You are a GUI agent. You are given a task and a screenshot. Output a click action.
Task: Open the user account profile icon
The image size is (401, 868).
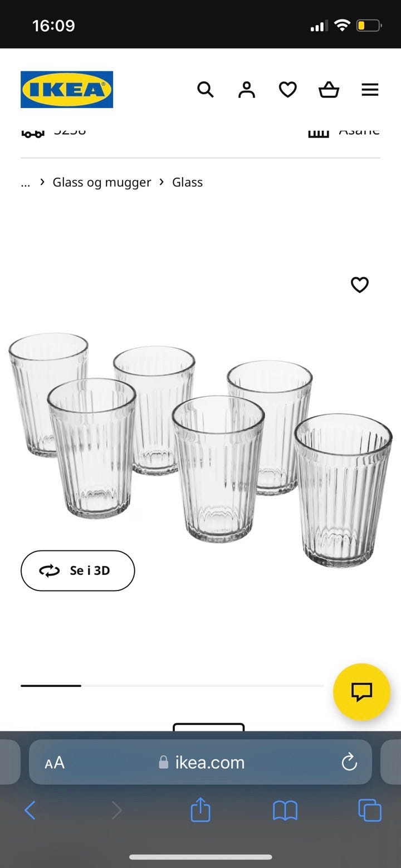click(246, 90)
